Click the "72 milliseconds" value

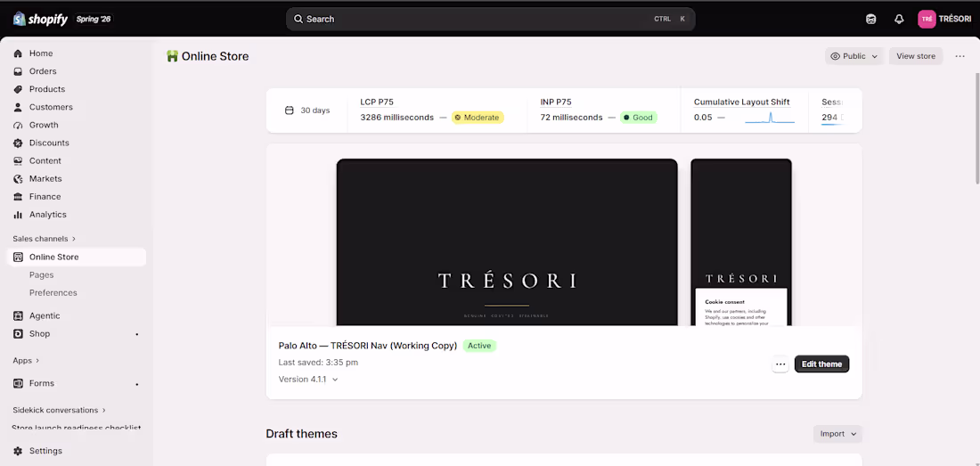pyautogui.click(x=571, y=118)
